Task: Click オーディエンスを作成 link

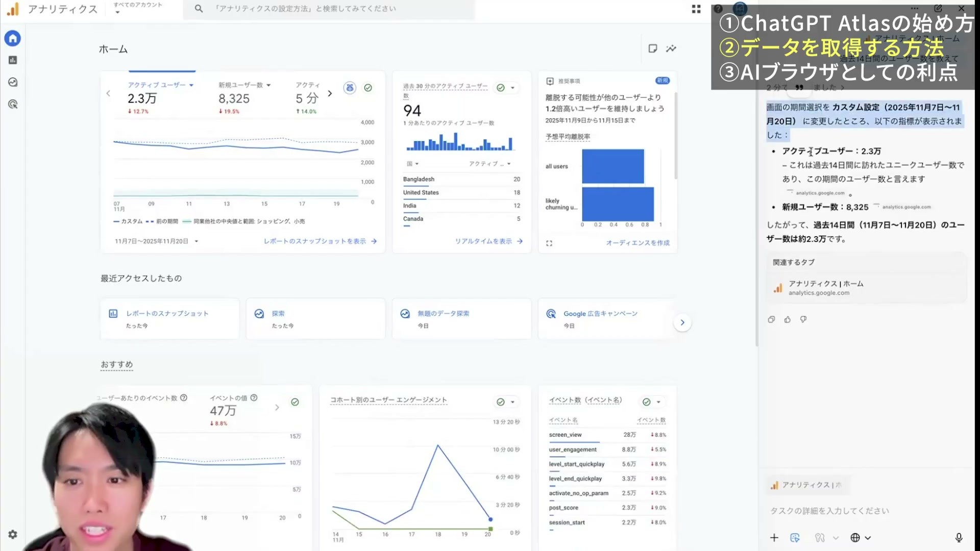Action: (x=638, y=243)
